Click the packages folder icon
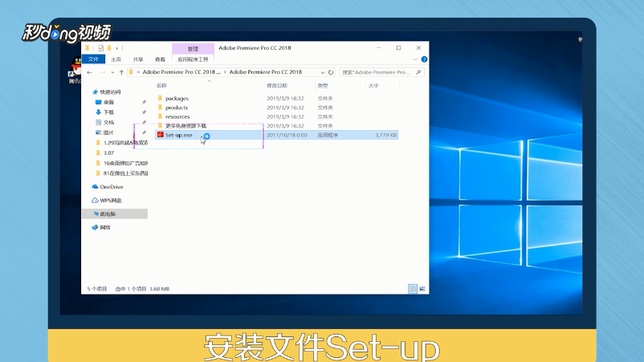644x362 pixels. click(x=160, y=98)
